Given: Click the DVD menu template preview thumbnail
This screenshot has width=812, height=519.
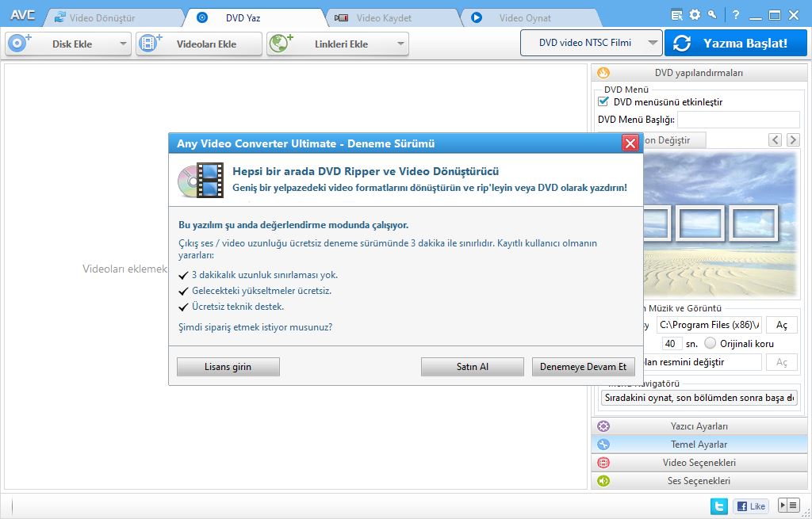Looking at the screenshot, I should (720, 224).
